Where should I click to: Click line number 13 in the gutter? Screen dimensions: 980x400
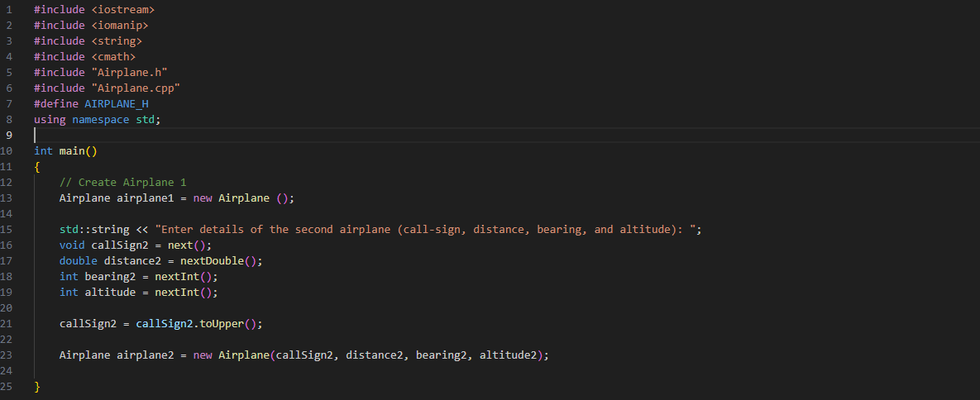tap(7, 198)
